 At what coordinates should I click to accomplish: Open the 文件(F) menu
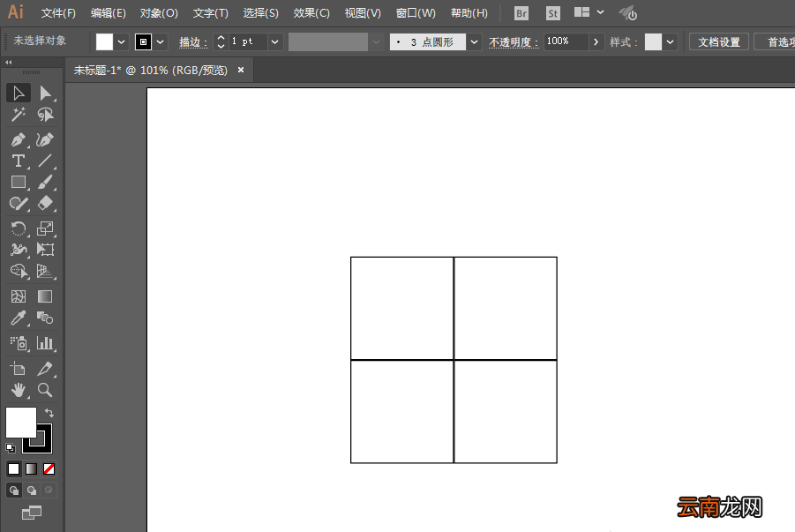58,13
